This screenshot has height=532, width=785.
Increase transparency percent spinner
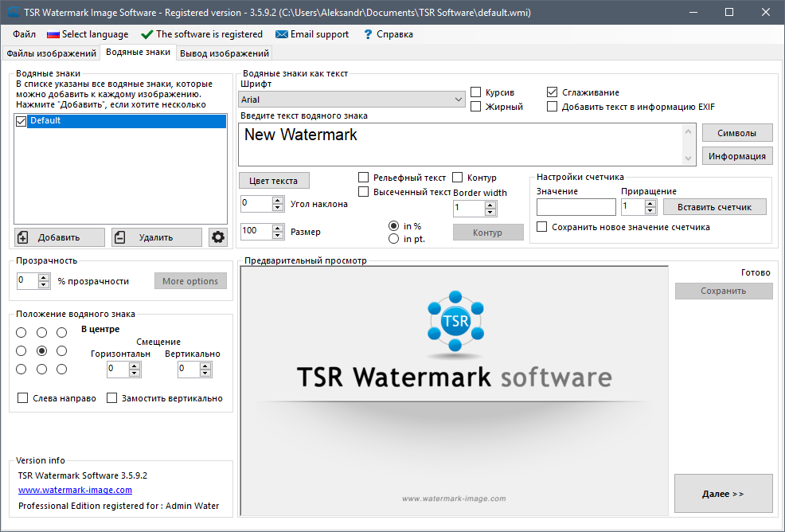(44, 277)
